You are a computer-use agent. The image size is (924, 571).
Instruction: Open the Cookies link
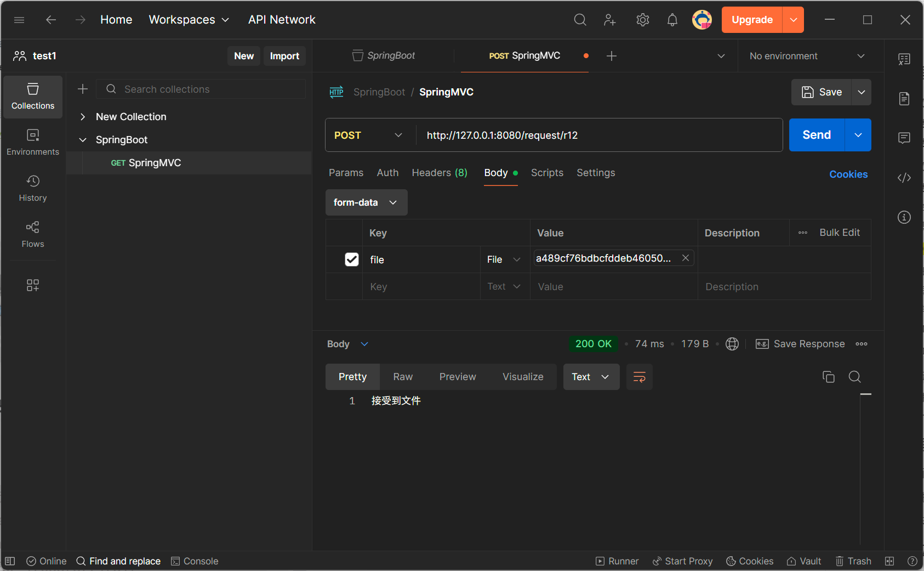(x=848, y=174)
